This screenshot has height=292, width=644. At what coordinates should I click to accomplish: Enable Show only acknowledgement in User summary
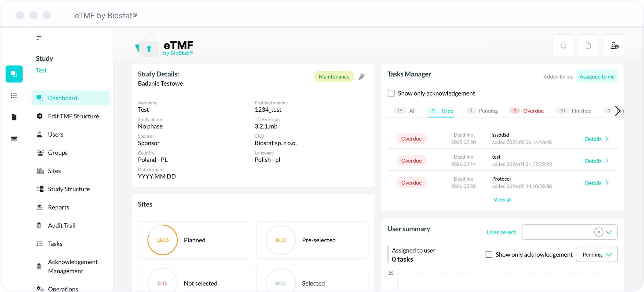(489, 254)
